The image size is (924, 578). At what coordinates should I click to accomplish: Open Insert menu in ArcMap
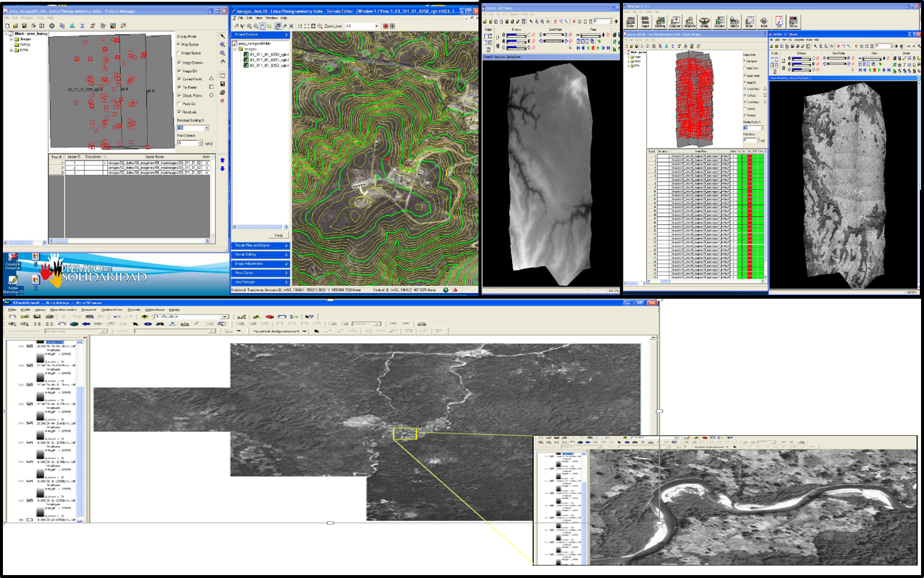click(88, 310)
